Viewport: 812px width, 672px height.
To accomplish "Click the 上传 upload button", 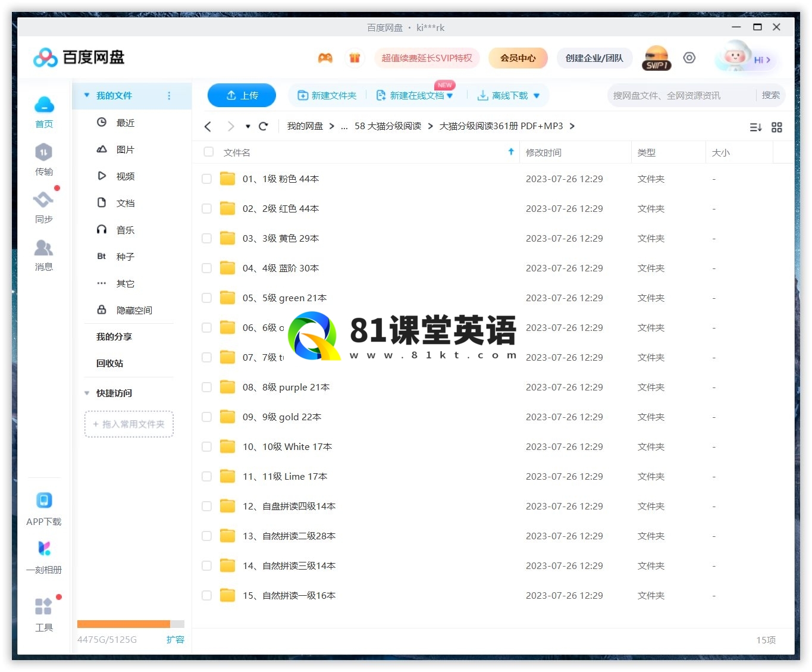I will coord(242,95).
